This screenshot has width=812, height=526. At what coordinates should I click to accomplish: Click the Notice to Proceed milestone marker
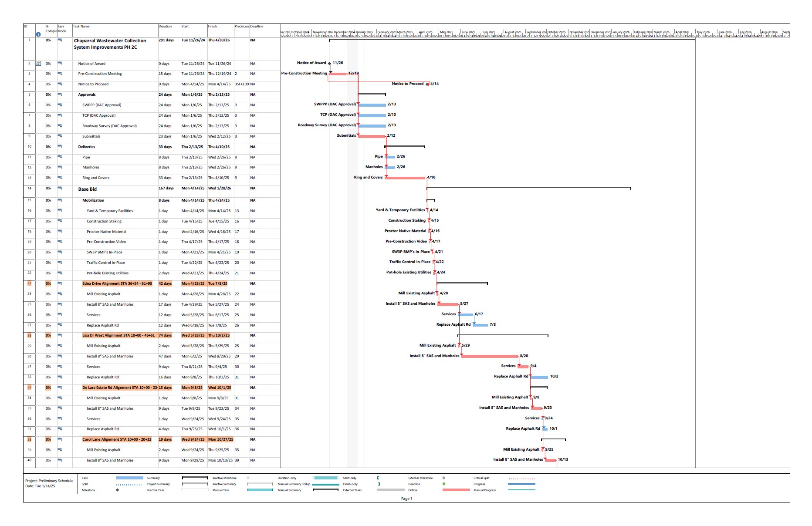coord(427,84)
